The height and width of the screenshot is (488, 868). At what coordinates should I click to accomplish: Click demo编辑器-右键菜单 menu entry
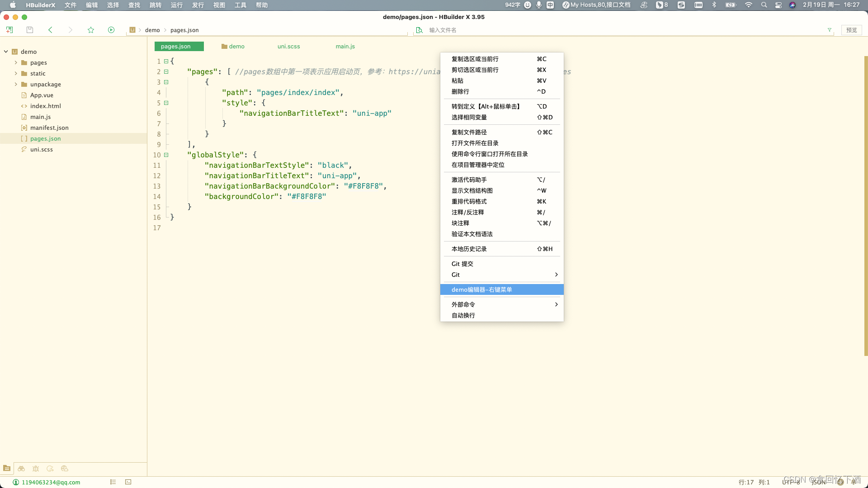(502, 289)
